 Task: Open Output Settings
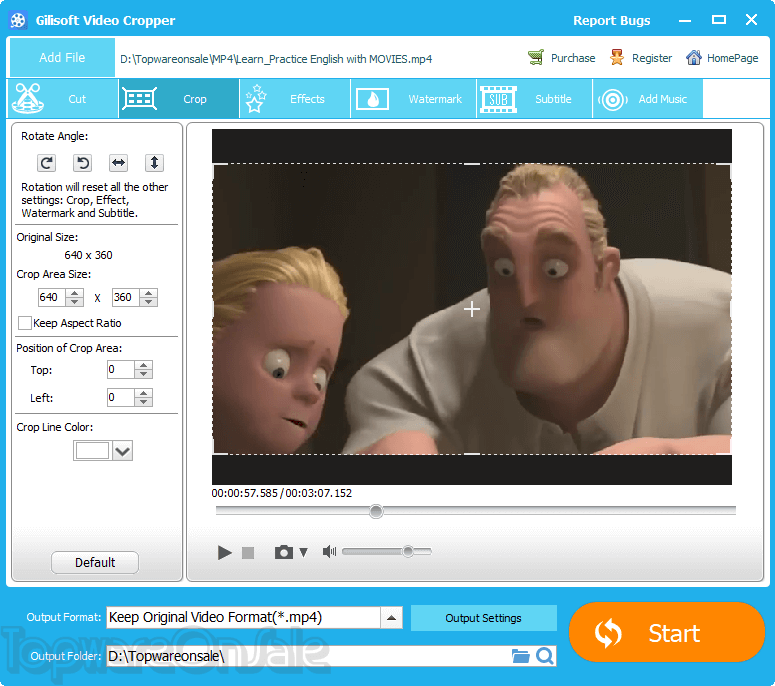click(x=483, y=618)
